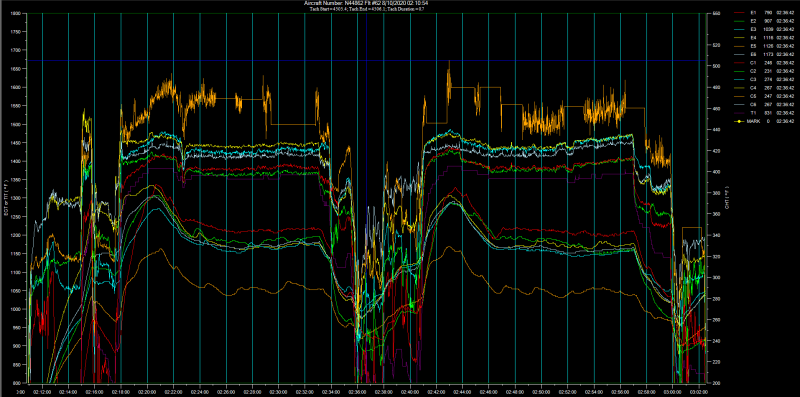The width and height of the screenshot is (800, 397).
Task: Click the E3 cyan legend line swatch
Action: click(x=740, y=29)
